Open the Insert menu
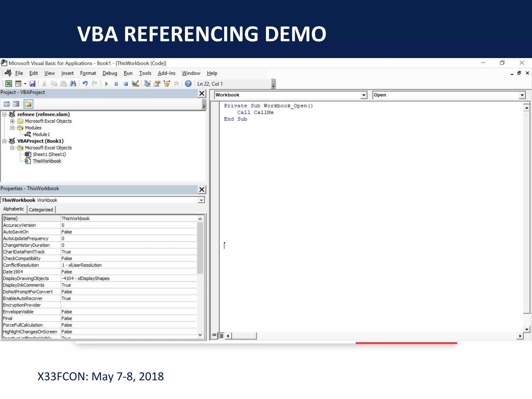The image size is (532, 399). pos(67,73)
